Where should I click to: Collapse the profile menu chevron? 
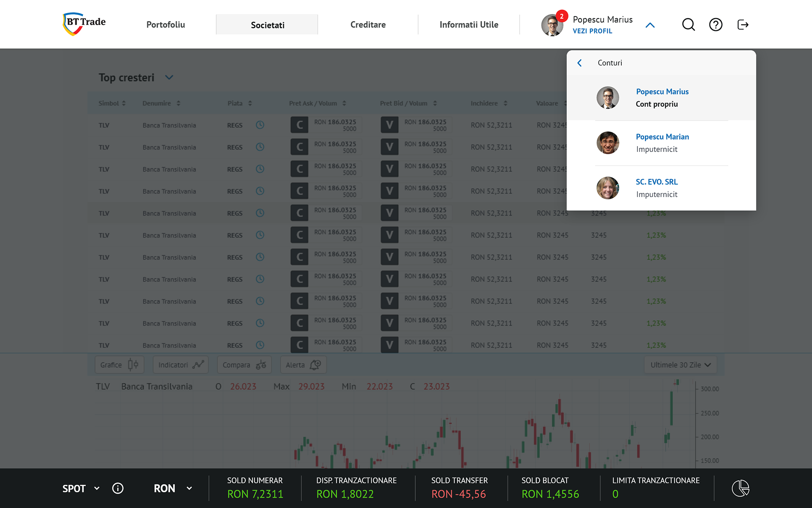click(650, 25)
